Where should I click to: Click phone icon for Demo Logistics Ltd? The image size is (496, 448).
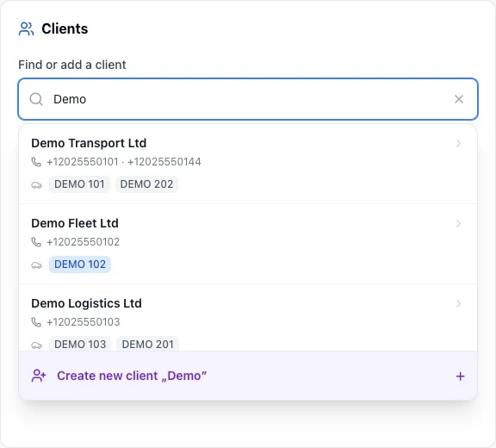point(36,322)
